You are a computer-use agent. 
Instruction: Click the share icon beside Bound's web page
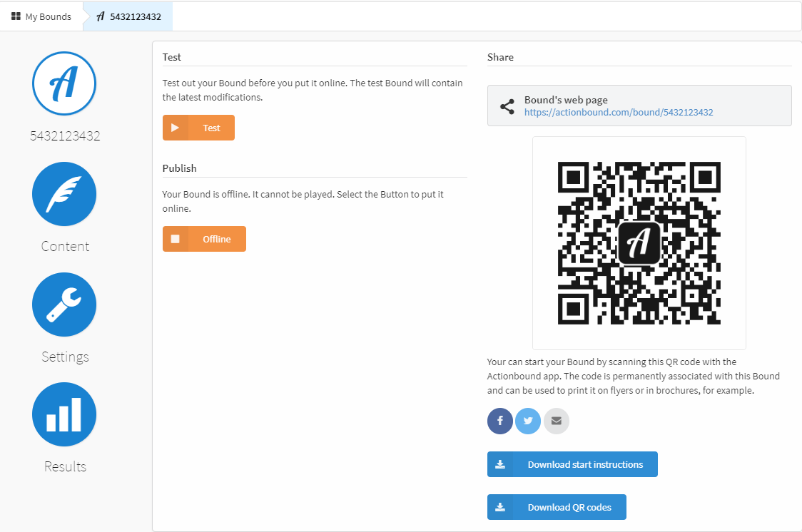point(507,106)
